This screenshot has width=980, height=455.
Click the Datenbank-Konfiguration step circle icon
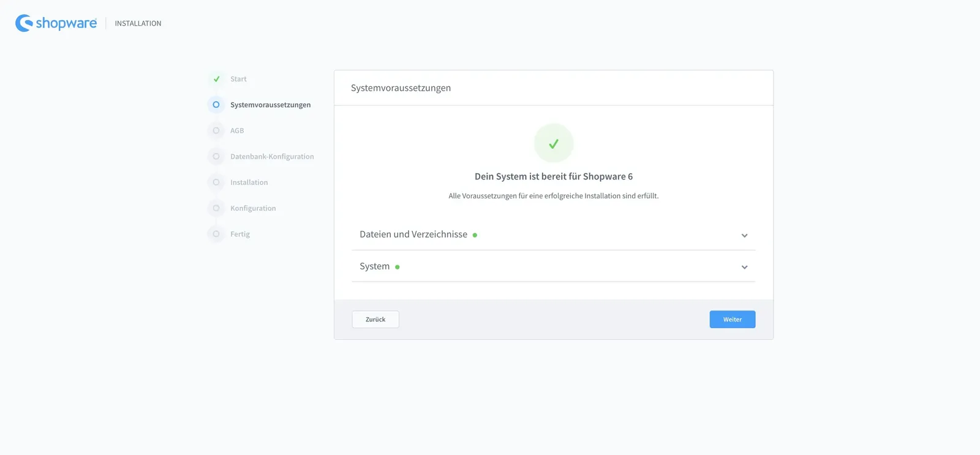pyautogui.click(x=216, y=156)
